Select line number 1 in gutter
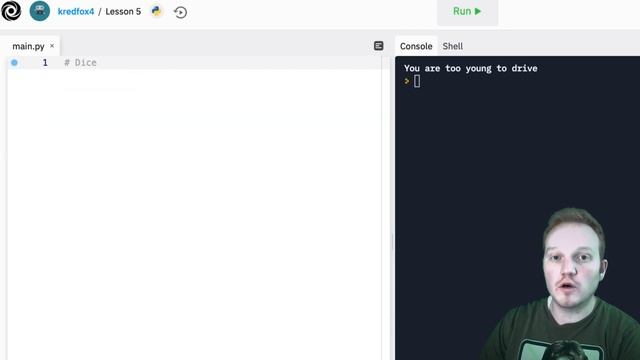Viewport: 640px width, 360px height. [x=45, y=62]
